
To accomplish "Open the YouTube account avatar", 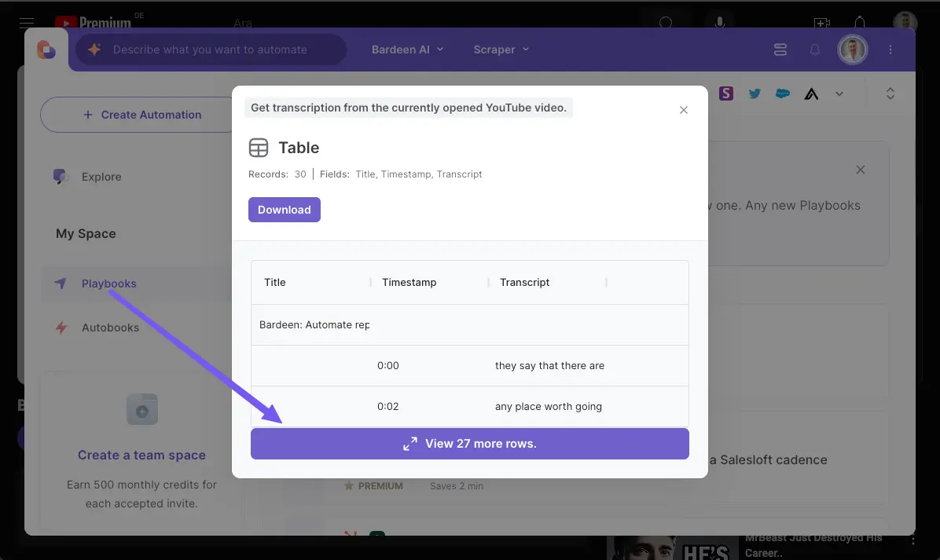I will 905,22.
